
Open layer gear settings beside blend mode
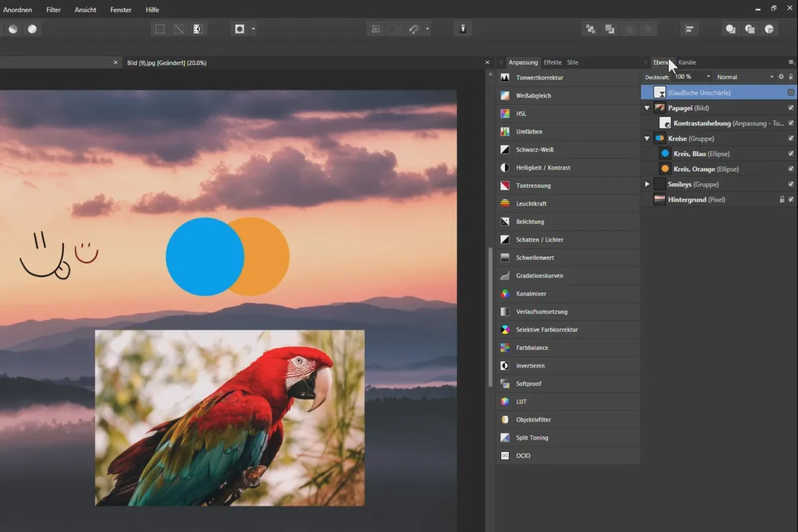click(781, 77)
